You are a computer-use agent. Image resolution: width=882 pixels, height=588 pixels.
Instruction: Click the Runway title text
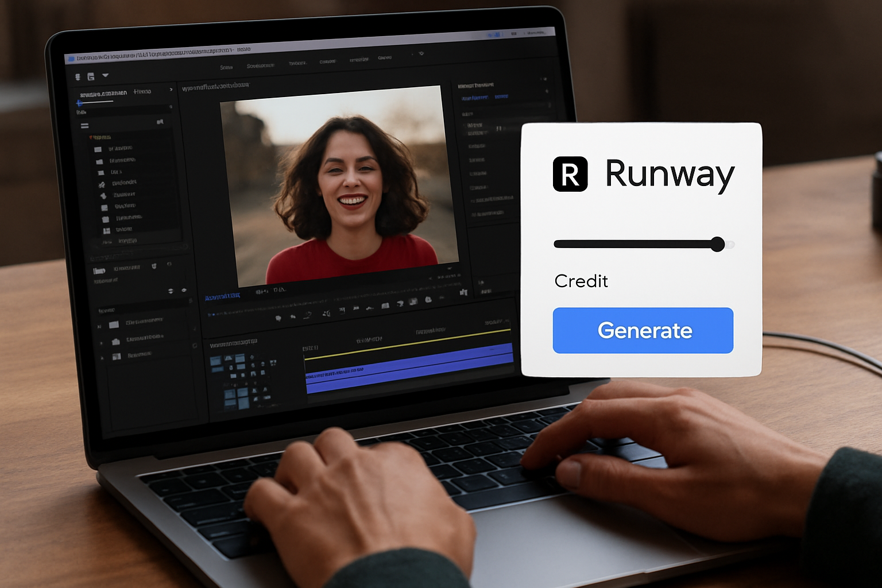click(670, 175)
